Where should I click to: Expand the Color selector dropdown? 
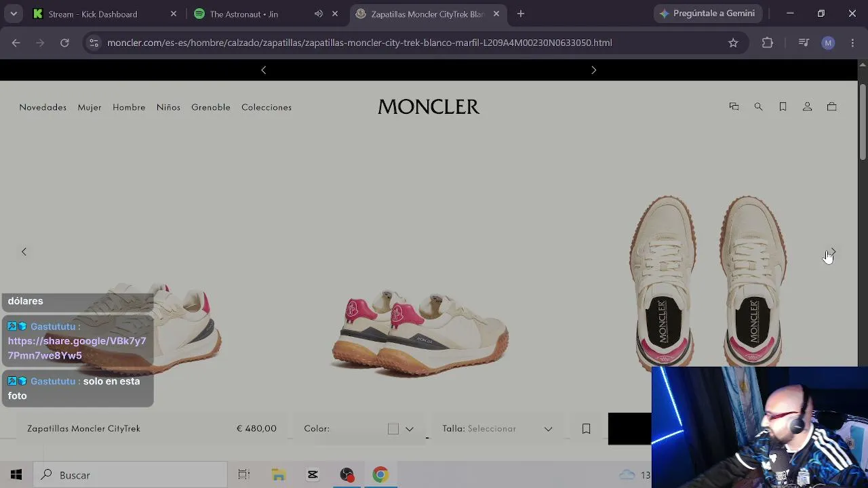(x=410, y=428)
